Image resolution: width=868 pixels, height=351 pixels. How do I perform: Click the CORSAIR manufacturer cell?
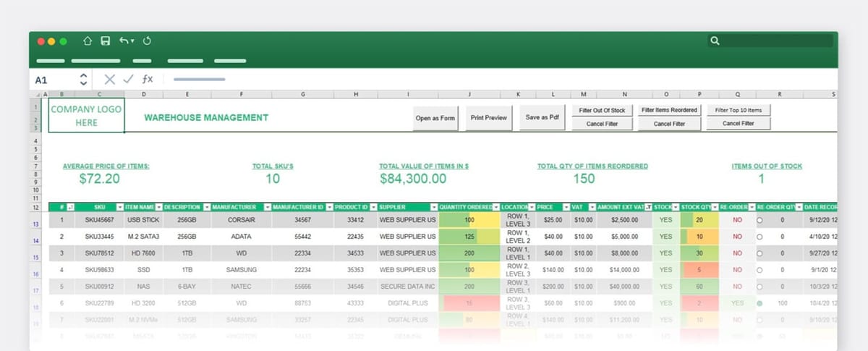pyautogui.click(x=241, y=219)
